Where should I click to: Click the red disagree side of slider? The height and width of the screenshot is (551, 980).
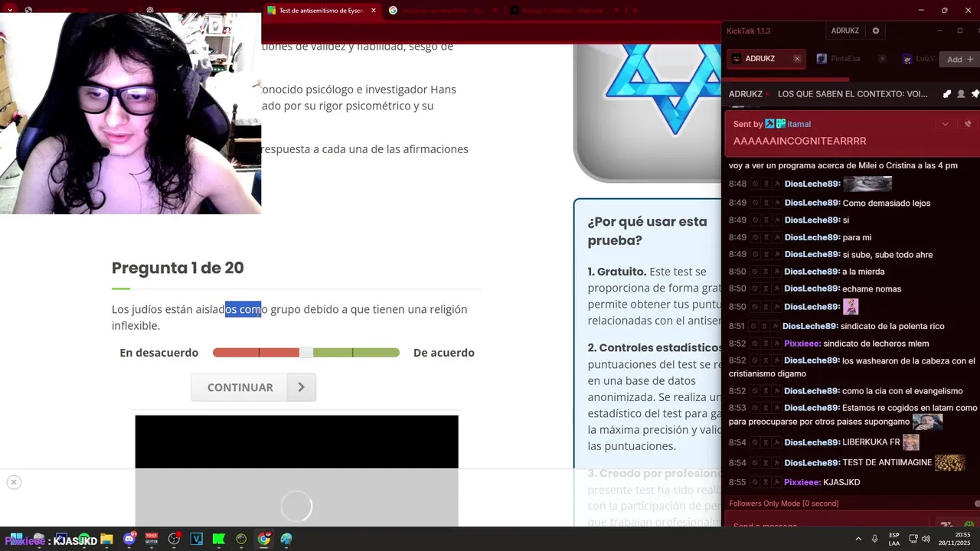tap(255, 353)
